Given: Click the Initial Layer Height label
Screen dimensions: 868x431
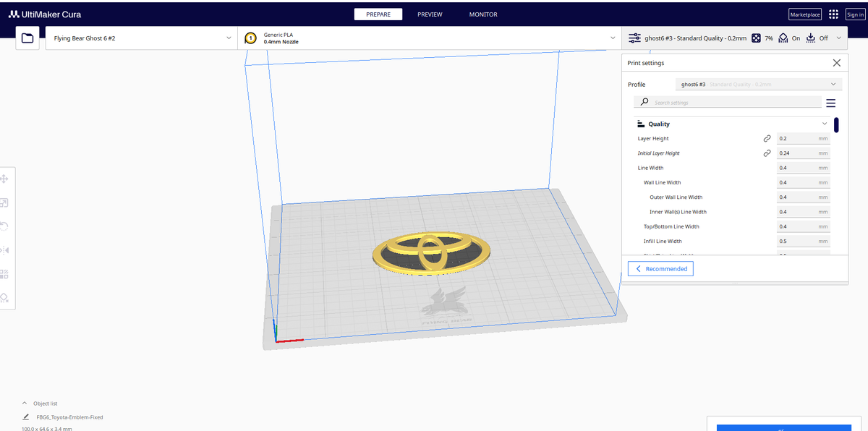Looking at the screenshot, I should 658,153.
